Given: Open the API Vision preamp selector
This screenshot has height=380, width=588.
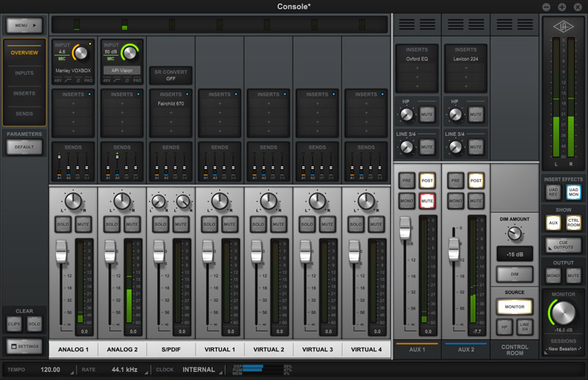Looking at the screenshot, I should pyautogui.click(x=122, y=71).
